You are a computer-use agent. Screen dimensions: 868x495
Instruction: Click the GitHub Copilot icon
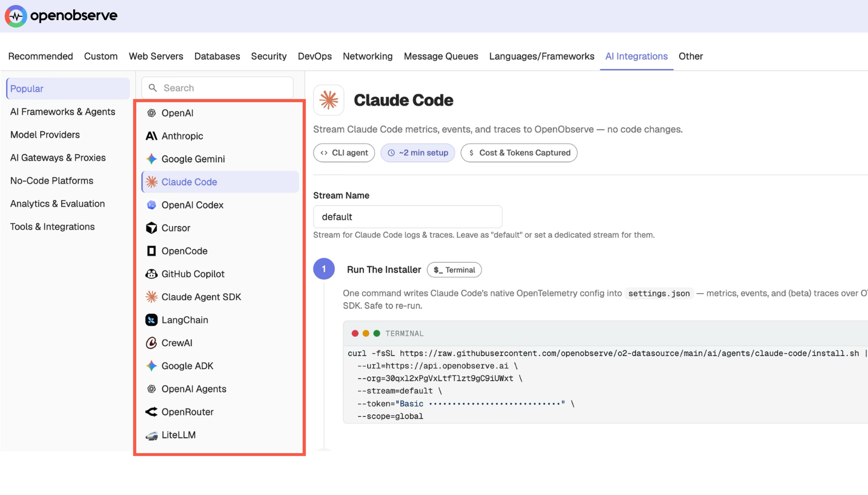[151, 274]
